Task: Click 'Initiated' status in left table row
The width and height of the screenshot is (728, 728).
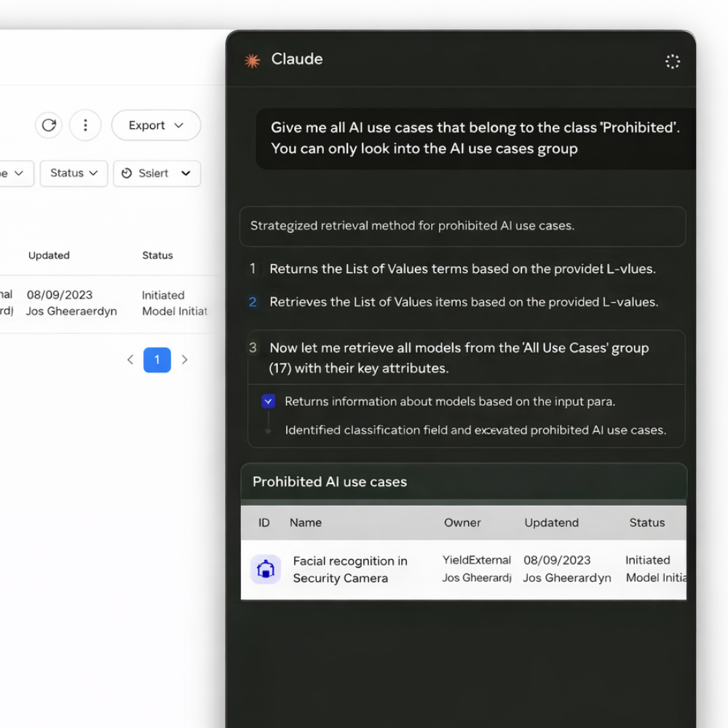Action: 163,296
